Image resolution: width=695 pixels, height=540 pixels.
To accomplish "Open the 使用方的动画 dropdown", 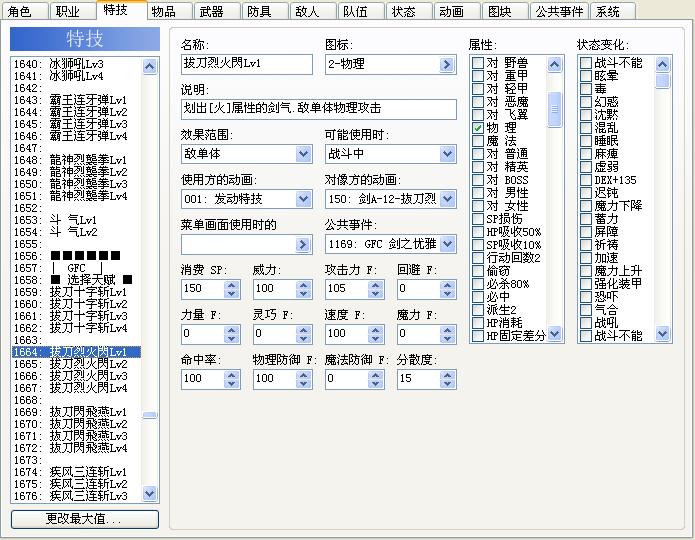I will (x=303, y=199).
